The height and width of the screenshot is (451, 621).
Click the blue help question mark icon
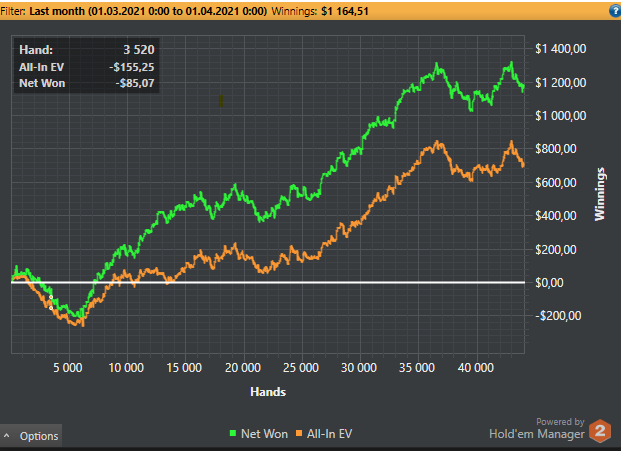pos(615,11)
